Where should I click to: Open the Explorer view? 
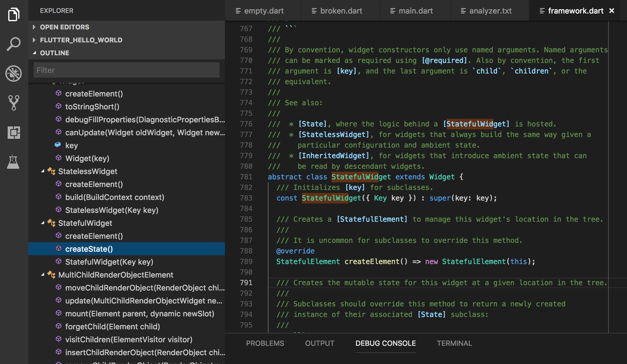coord(14,14)
